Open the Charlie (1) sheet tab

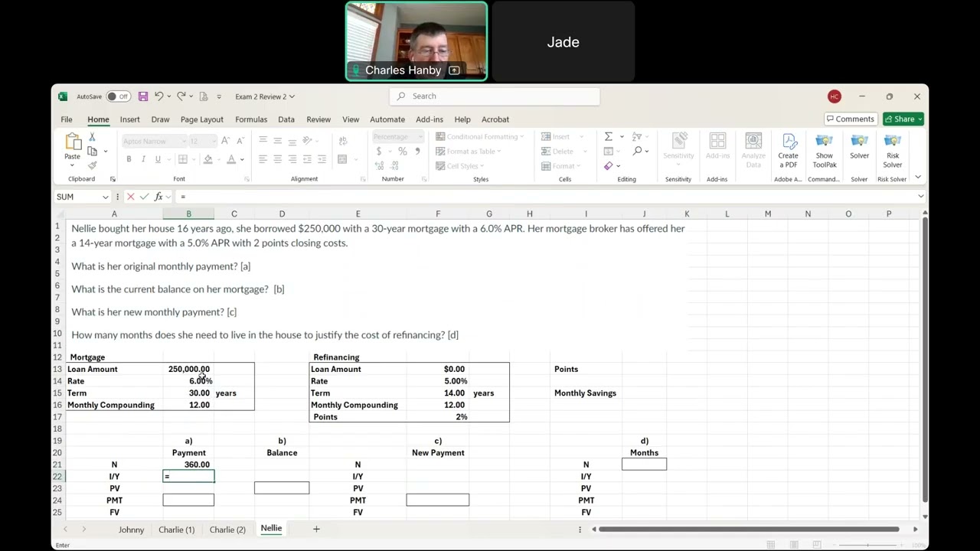point(176,530)
